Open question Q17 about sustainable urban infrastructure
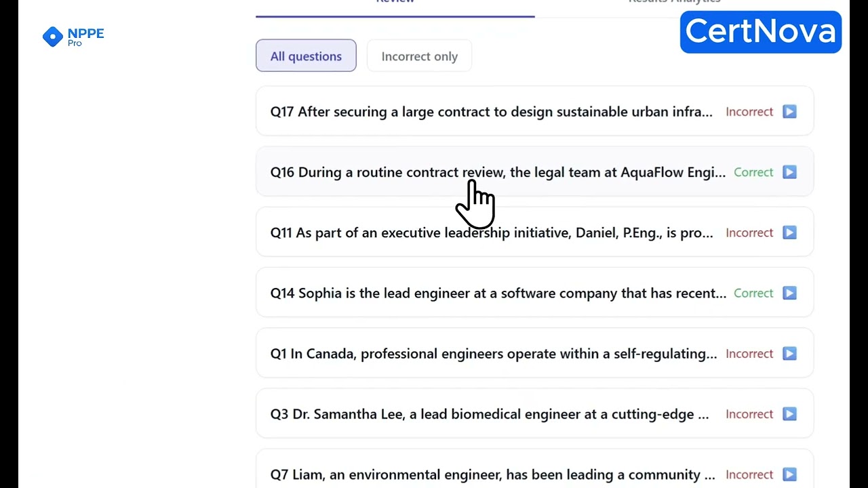Screen dimensions: 868x488 [x=534, y=111]
